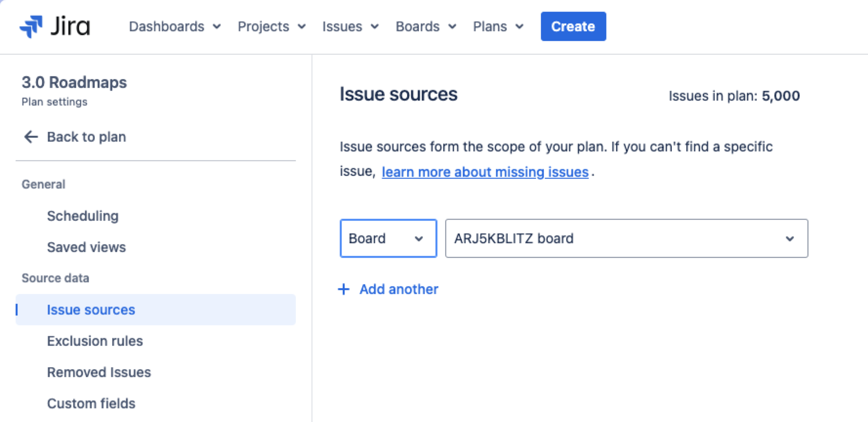Screen dimensions: 868x422
Task: Click the Jira logo
Action: (55, 26)
